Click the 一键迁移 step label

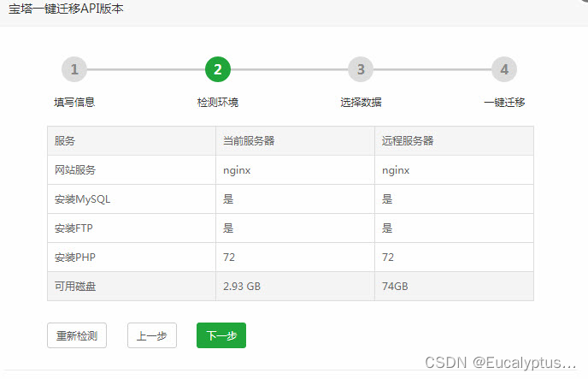pyautogui.click(x=504, y=103)
